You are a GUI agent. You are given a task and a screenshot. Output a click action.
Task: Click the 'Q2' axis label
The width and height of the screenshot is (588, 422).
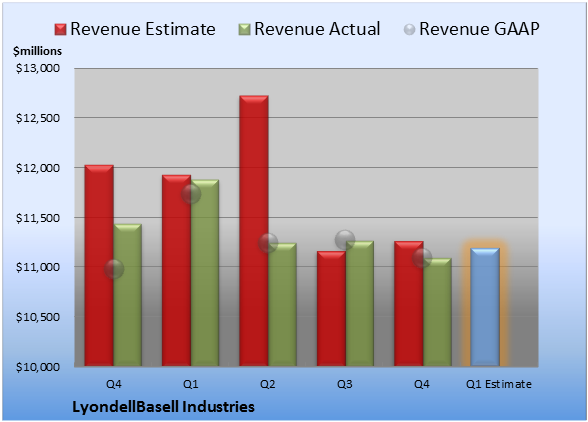pos(268,384)
